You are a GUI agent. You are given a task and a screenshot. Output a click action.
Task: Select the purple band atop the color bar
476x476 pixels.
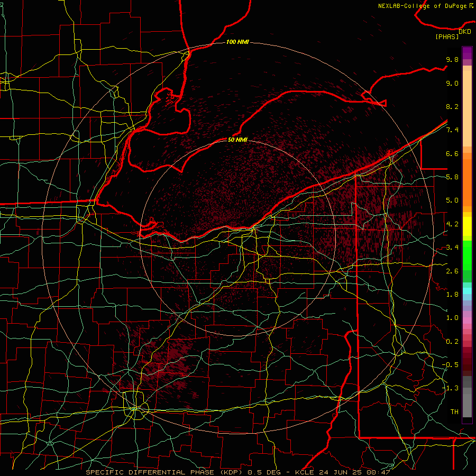[x=467, y=53]
